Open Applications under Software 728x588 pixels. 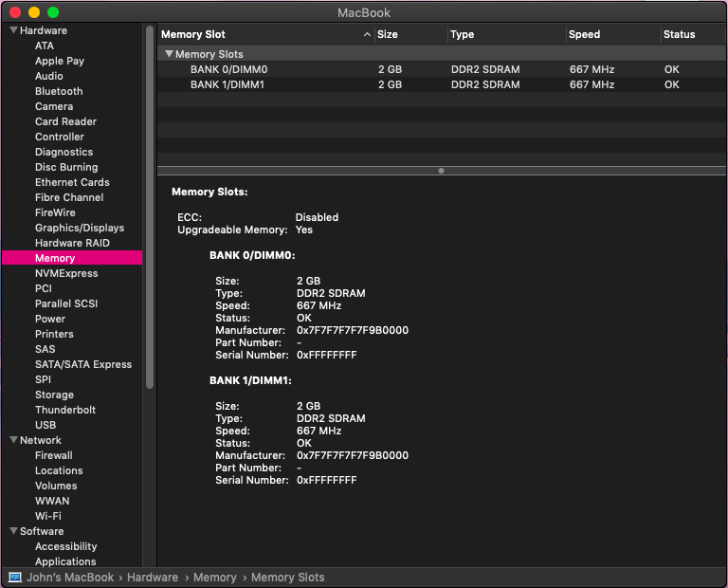(x=65, y=561)
